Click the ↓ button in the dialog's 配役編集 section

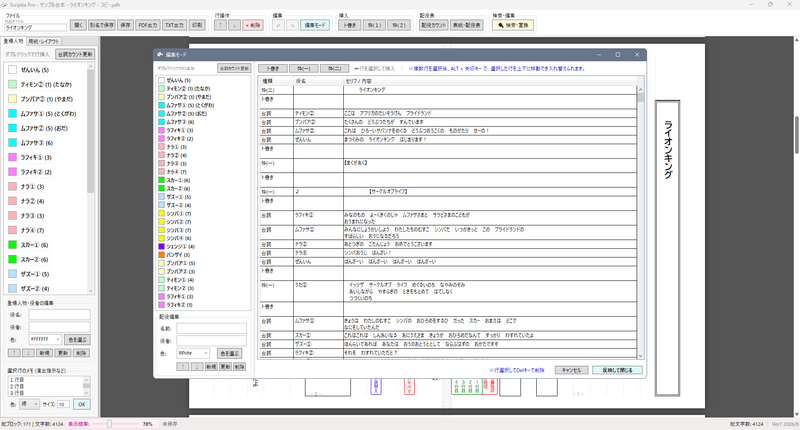pyautogui.click(x=197, y=367)
